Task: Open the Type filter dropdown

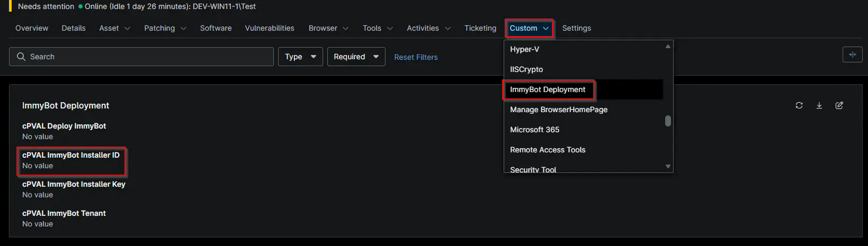Action: pyautogui.click(x=300, y=57)
